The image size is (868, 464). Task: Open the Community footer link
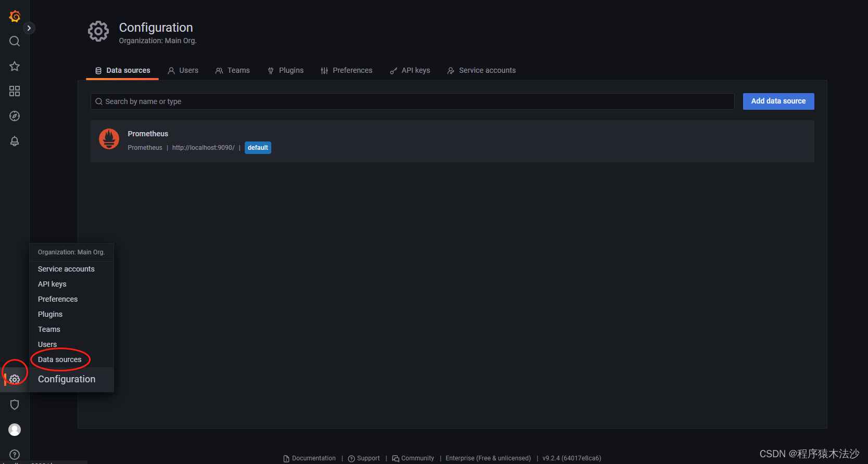click(413, 458)
